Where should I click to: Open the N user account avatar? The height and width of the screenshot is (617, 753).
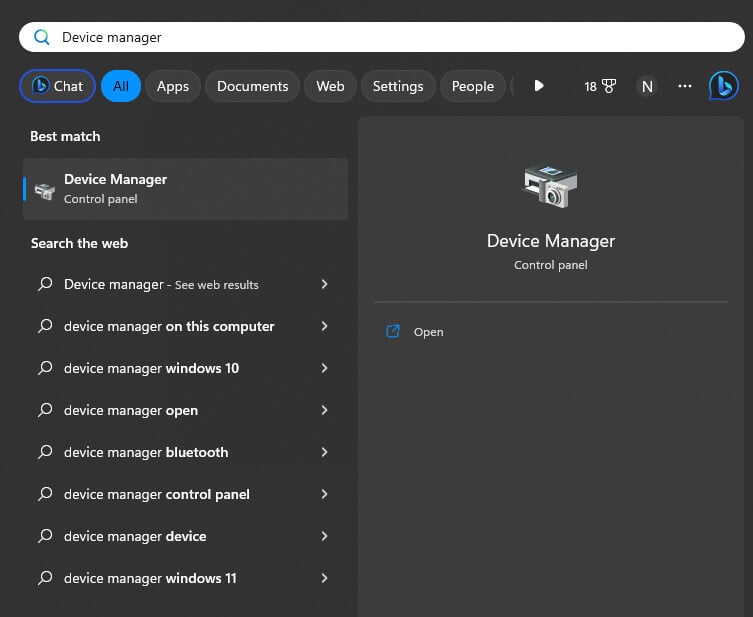pos(647,86)
